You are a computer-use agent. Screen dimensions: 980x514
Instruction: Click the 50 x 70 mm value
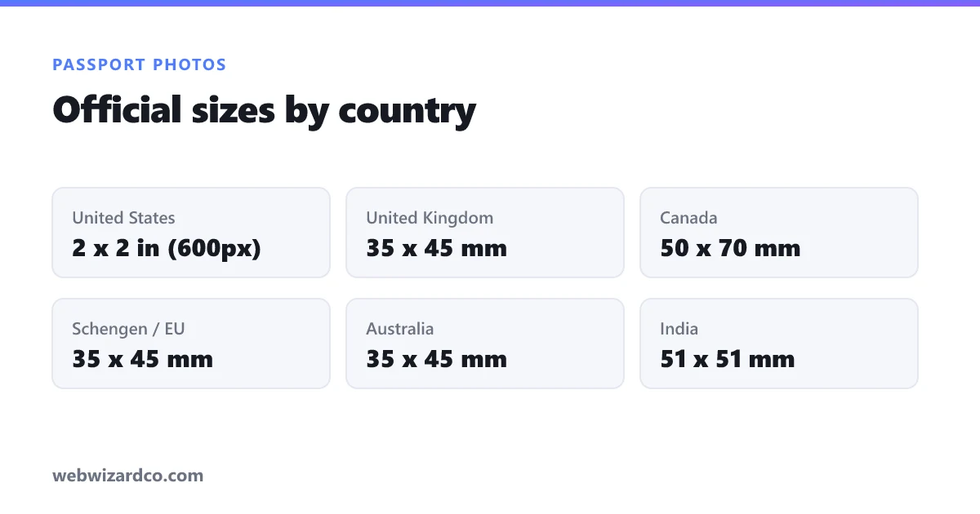tap(730, 248)
